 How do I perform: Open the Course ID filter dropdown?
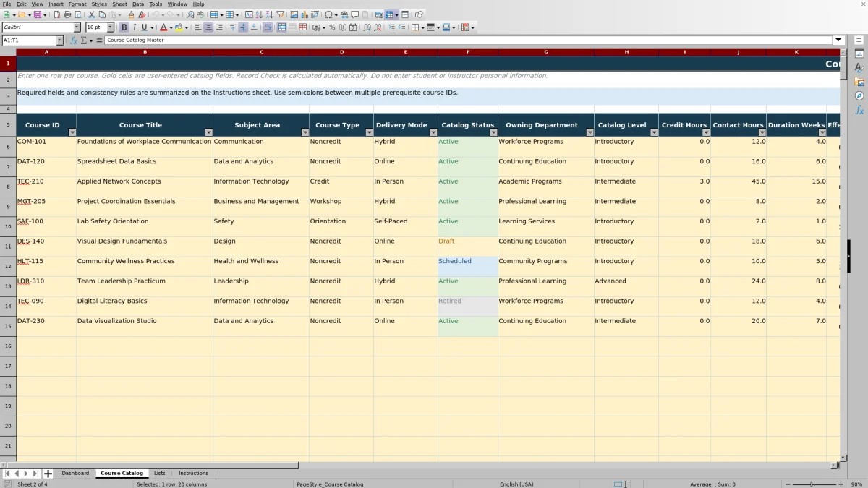72,132
